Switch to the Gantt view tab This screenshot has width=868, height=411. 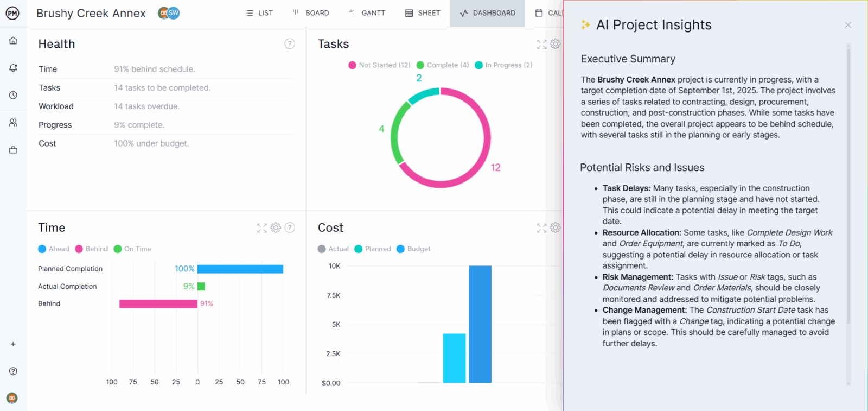coord(367,13)
